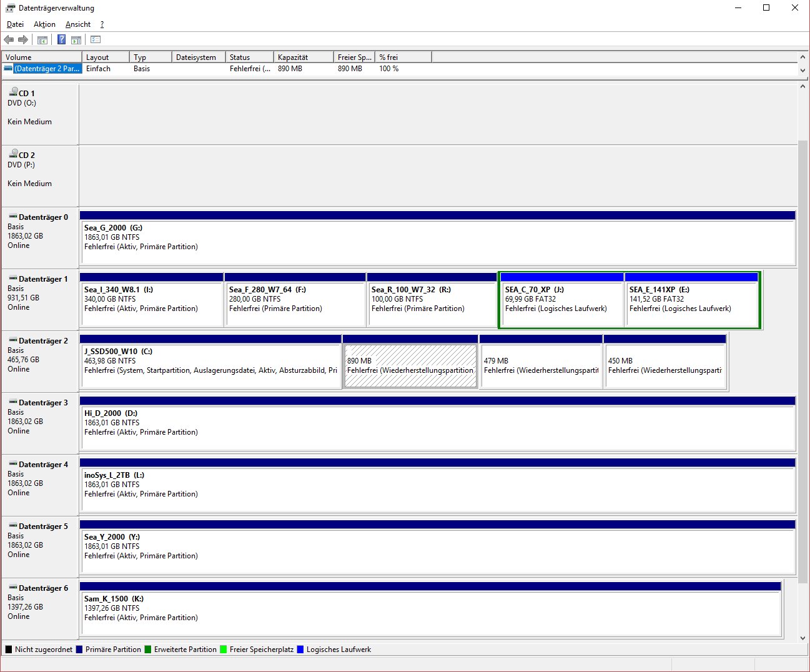Click the 100 % free cell
The height and width of the screenshot is (672, 810).
click(x=388, y=69)
